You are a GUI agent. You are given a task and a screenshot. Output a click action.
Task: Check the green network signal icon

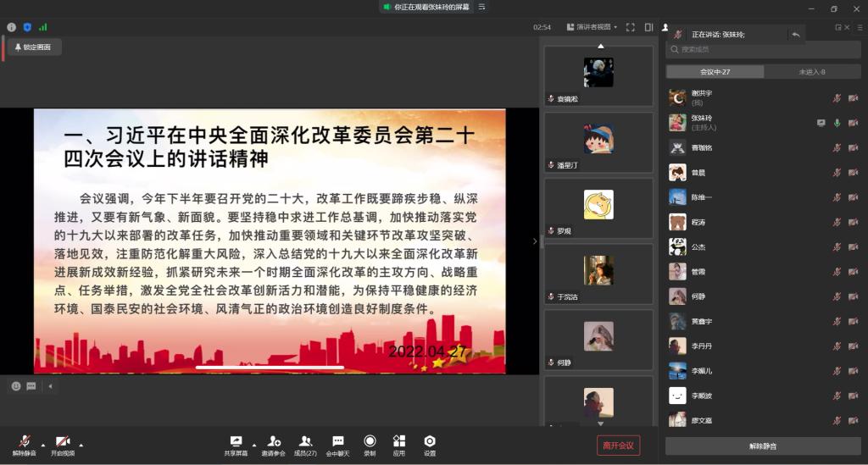42,27
